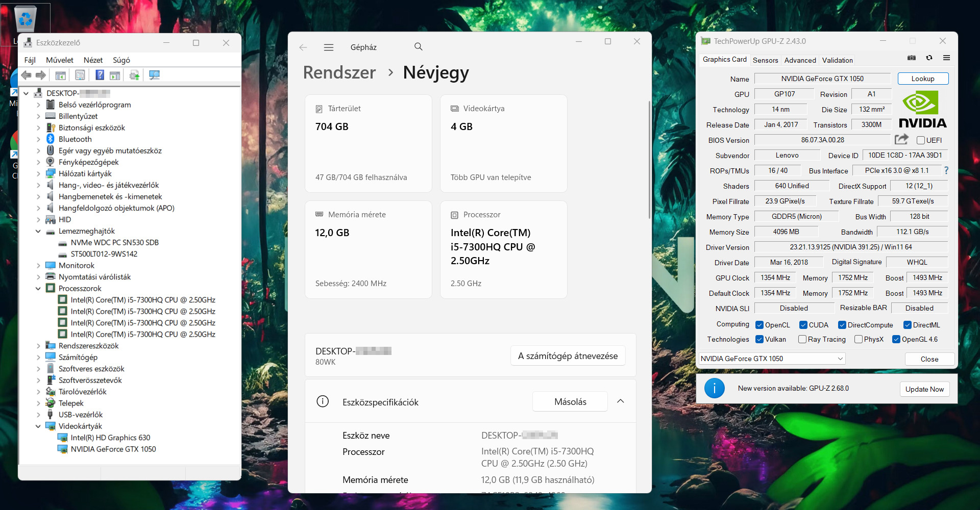
Task: Toggle the DirectCompute checkbox
Action: coord(842,325)
